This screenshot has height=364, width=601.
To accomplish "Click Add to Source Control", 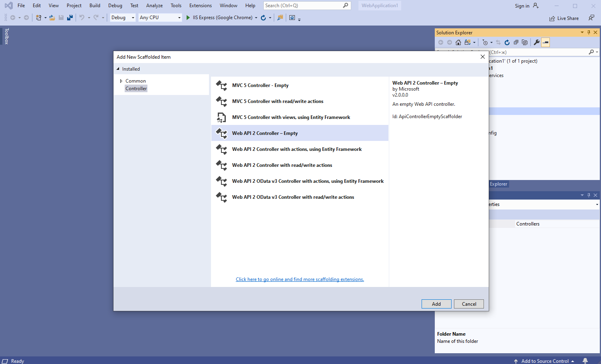I will [x=545, y=361].
